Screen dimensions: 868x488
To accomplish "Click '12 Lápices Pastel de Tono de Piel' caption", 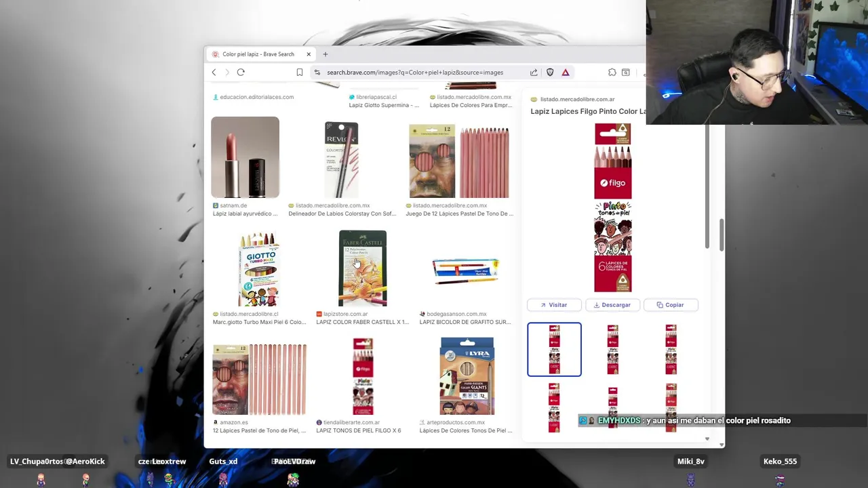I will click(259, 430).
